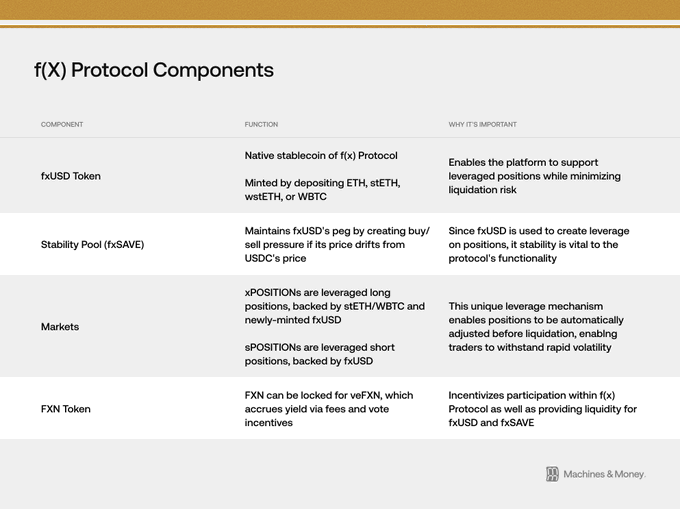Click 'Native stablecoin of f(x) Protocol' text
The height and width of the screenshot is (509, 680).
(321, 156)
